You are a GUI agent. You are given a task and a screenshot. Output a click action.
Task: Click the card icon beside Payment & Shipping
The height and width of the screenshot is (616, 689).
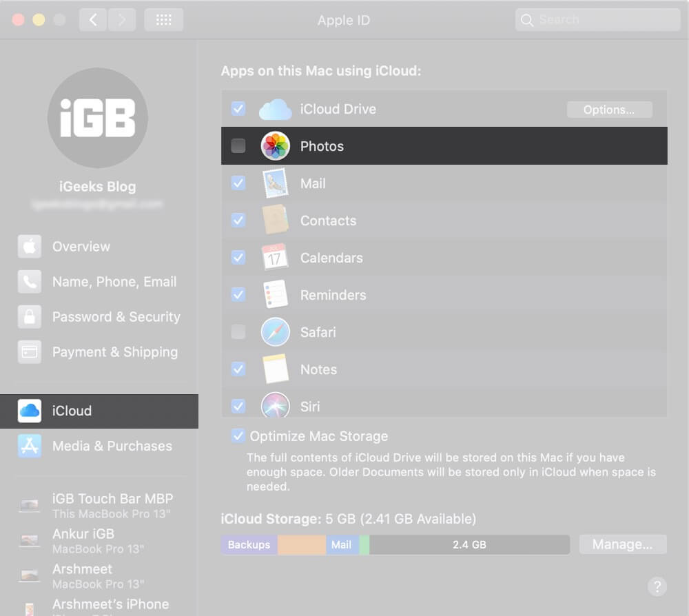(x=30, y=352)
